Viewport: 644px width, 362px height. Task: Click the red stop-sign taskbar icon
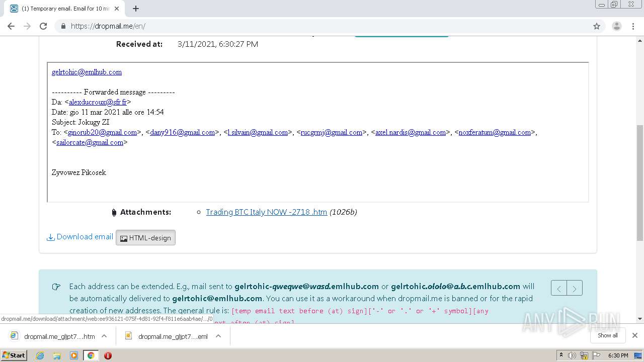click(x=108, y=355)
